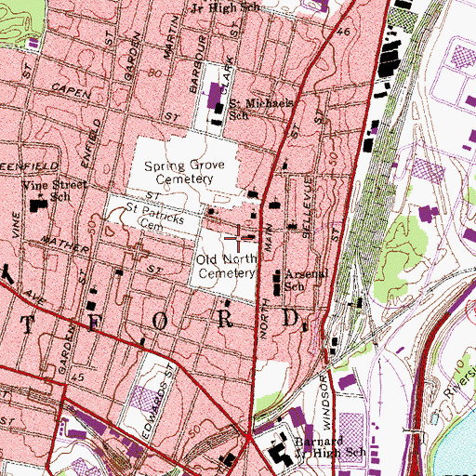Click the BELLEVUE street label
476x476 pixels.
307,207
